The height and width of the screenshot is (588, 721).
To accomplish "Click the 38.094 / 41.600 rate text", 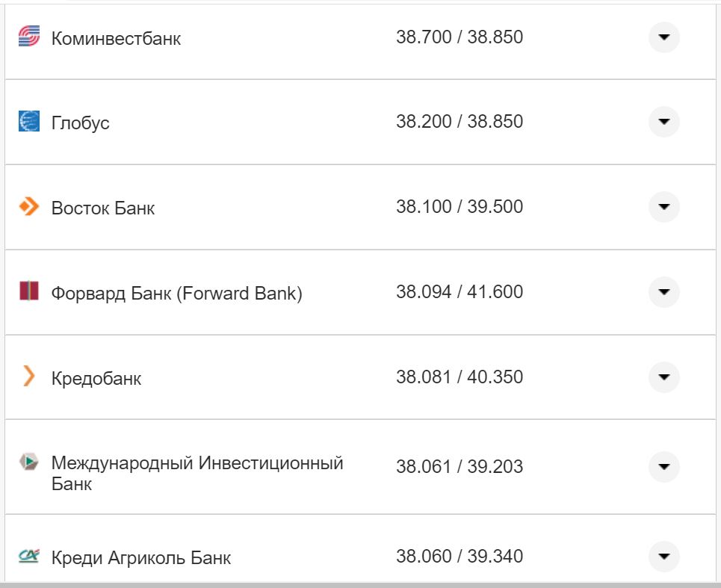I will click(x=459, y=292).
